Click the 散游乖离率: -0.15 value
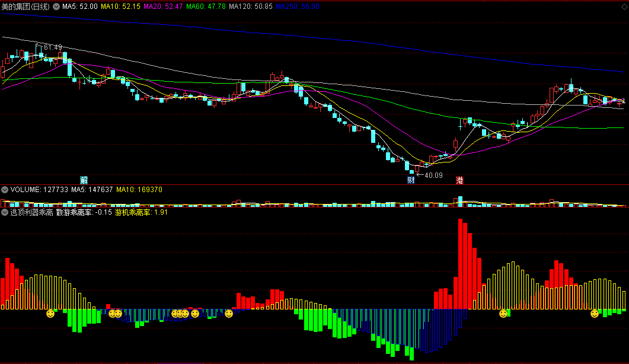Screen dimensions: 629x364 pyautogui.click(x=84, y=212)
